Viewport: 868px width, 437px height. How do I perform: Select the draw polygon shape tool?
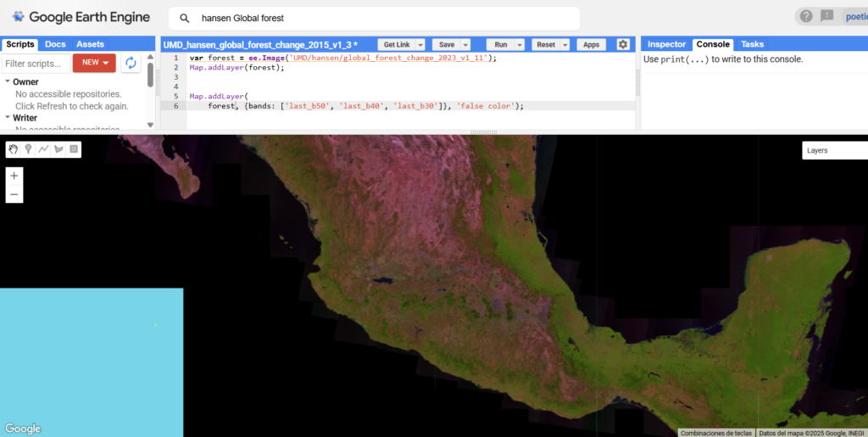(x=58, y=149)
